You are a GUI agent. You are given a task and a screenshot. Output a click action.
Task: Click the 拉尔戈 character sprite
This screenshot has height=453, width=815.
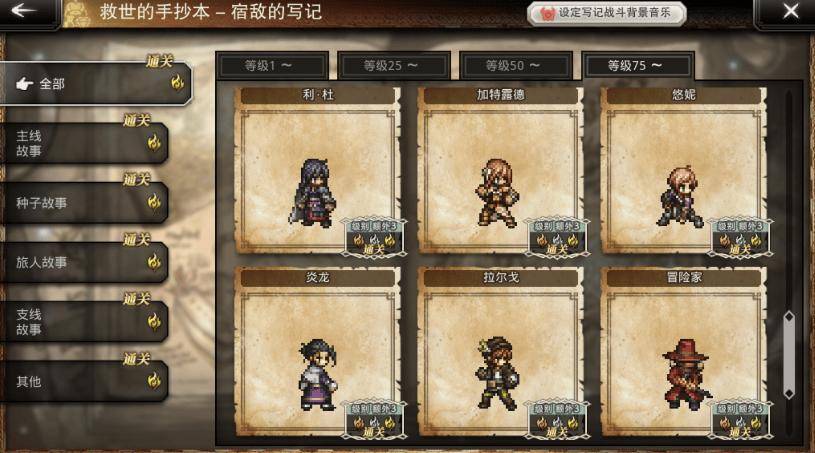(x=497, y=373)
